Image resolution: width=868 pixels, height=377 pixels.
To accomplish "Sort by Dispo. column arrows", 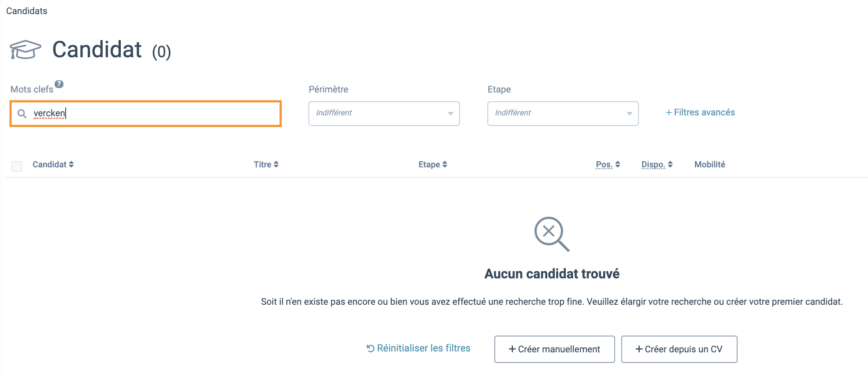I will [x=670, y=164].
